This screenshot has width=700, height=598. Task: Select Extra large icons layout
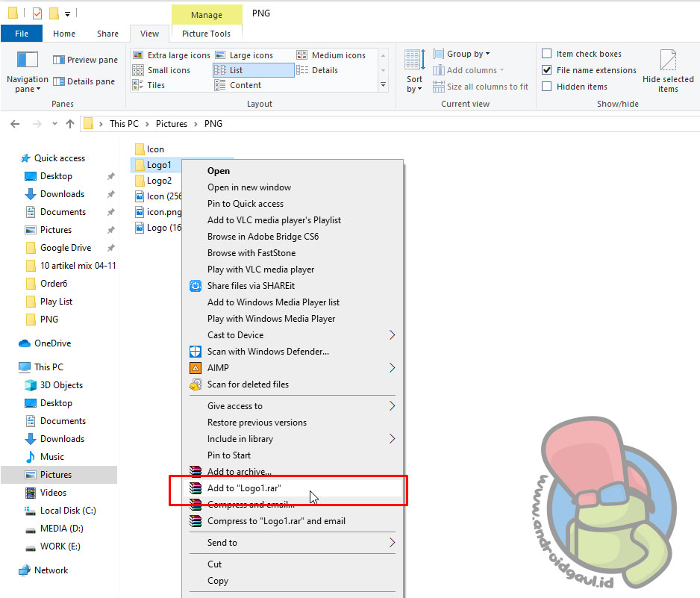[172, 55]
